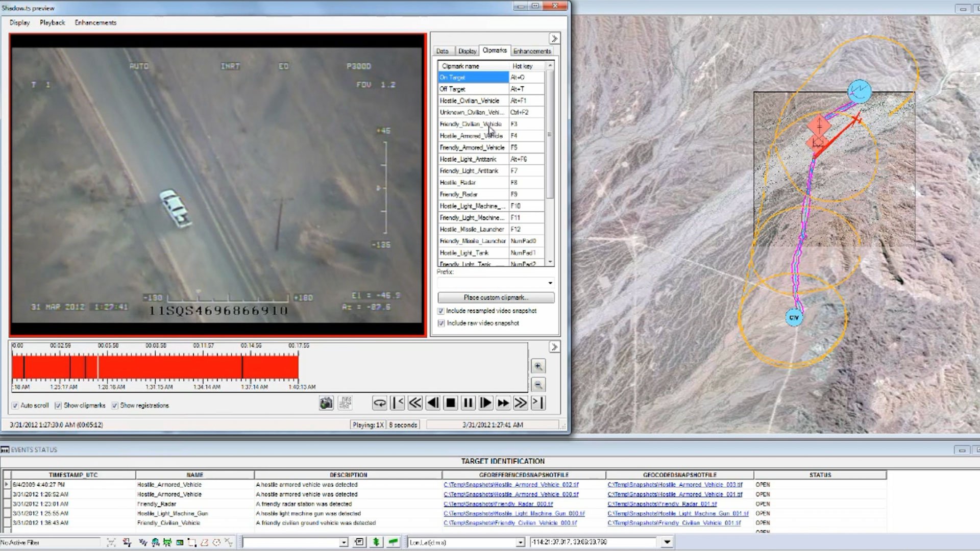This screenshot has height=551, width=980.
Task: Disable Show clipmarks checkbox
Action: pyautogui.click(x=58, y=406)
